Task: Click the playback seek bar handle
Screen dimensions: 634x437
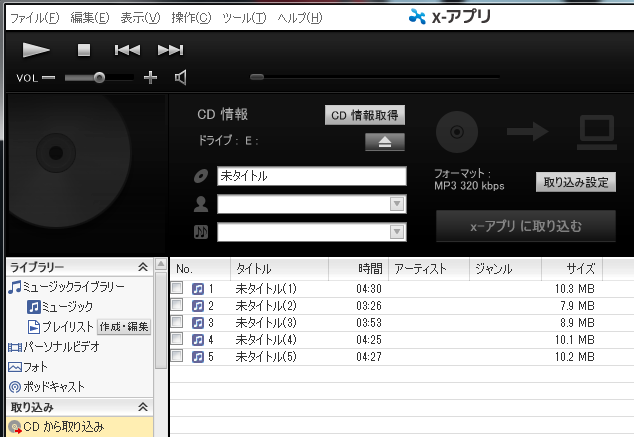Action: click(x=257, y=77)
